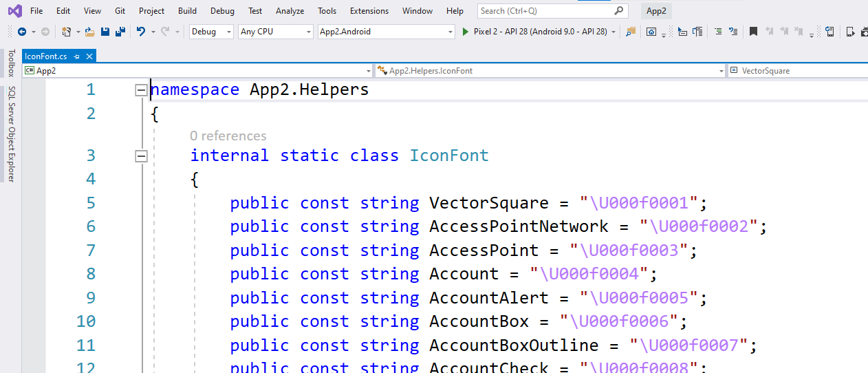Click the 0 references CodeLens link
868x373 pixels.
click(x=228, y=136)
